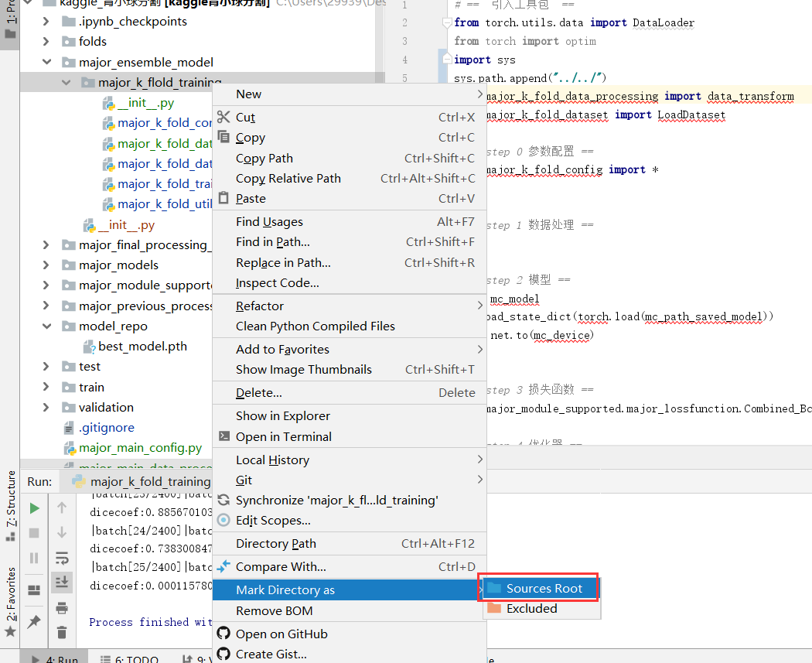Clear console output with the trash icon
This screenshot has height=663, width=812.
pyautogui.click(x=62, y=632)
